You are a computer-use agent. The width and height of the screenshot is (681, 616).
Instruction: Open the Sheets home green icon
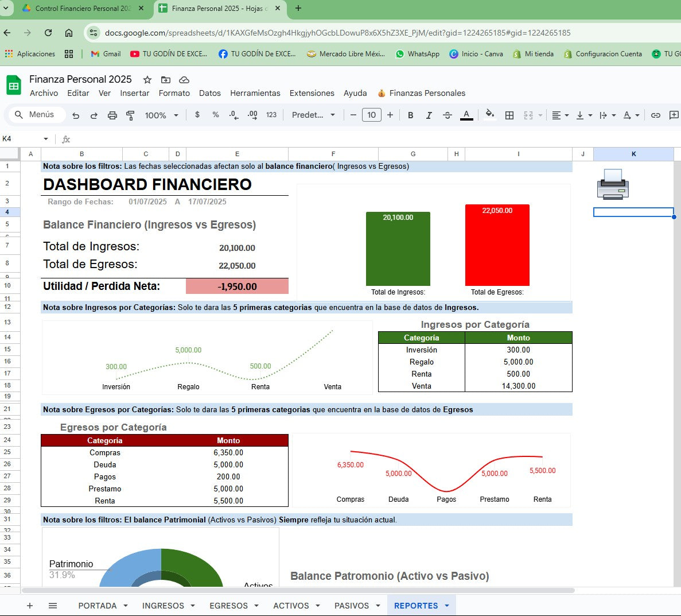(x=13, y=85)
